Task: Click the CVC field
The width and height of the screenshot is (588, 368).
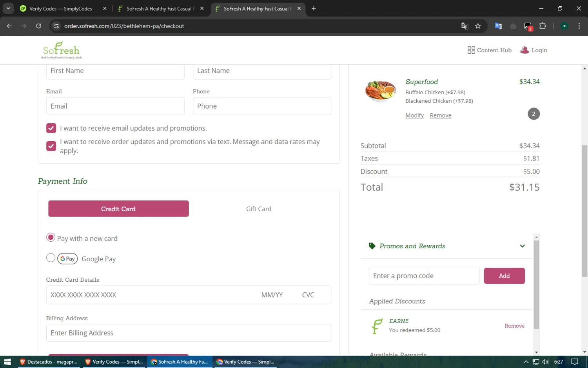Action: (308, 295)
